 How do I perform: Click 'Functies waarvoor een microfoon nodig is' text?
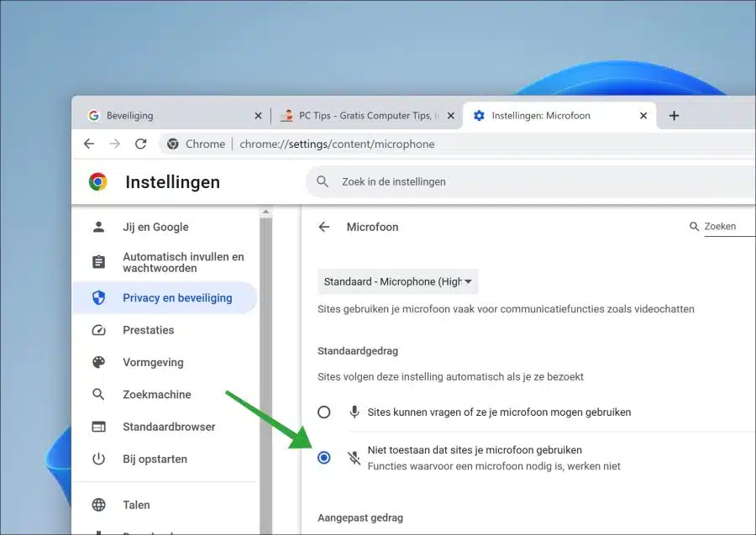(494, 466)
